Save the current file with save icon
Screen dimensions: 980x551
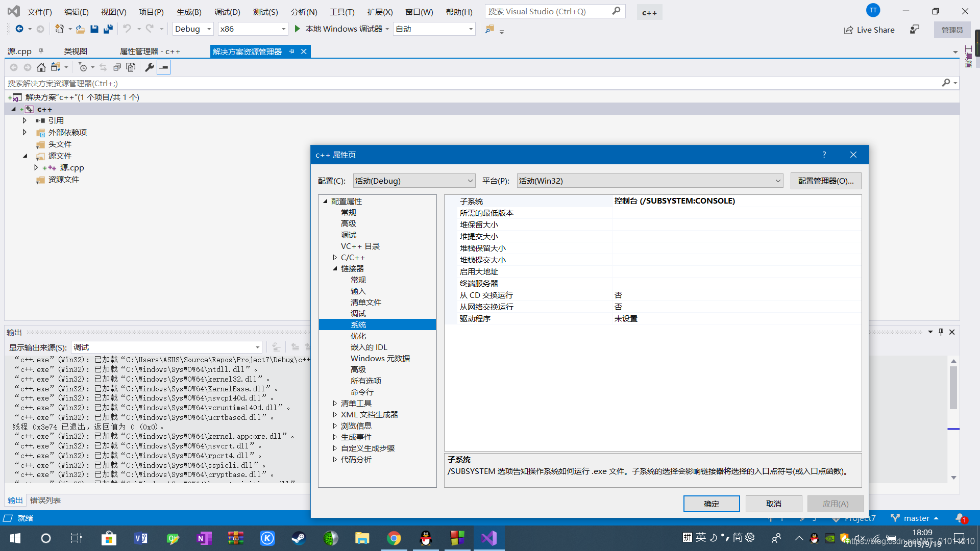pyautogui.click(x=94, y=29)
